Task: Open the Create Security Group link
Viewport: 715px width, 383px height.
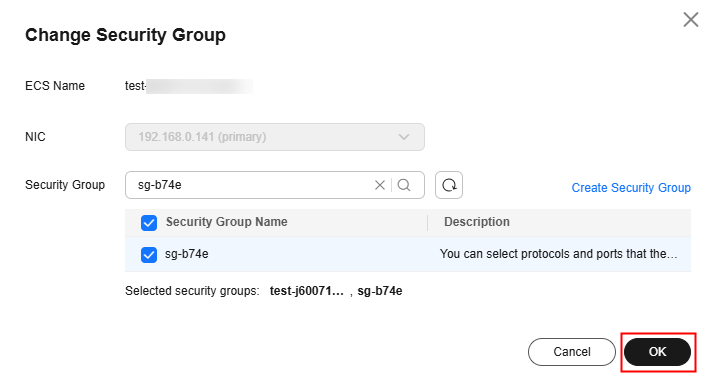Action: coord(631,187)
